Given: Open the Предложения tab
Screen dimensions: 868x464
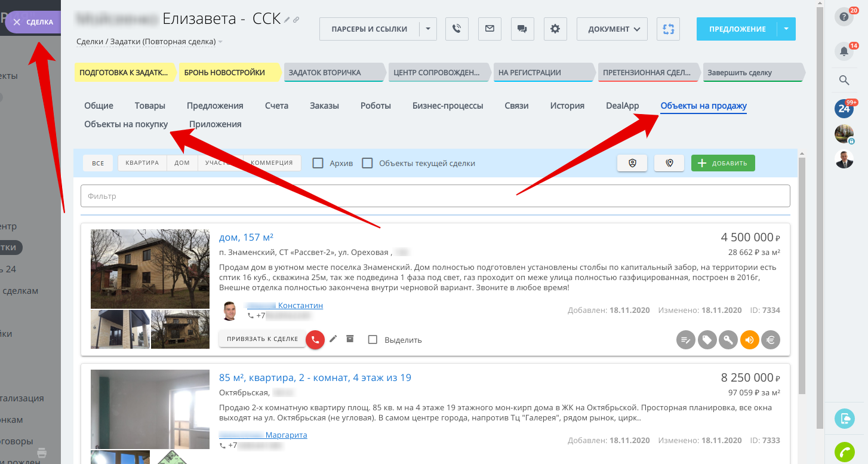Looking at the screenshot, I should 215,106.
